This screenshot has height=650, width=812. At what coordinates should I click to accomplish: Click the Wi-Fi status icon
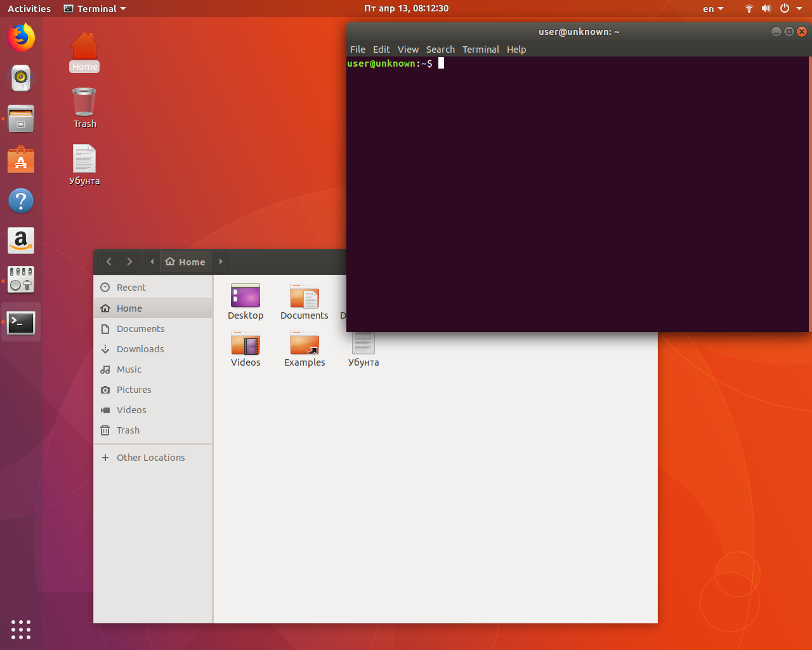coord(748,8)
